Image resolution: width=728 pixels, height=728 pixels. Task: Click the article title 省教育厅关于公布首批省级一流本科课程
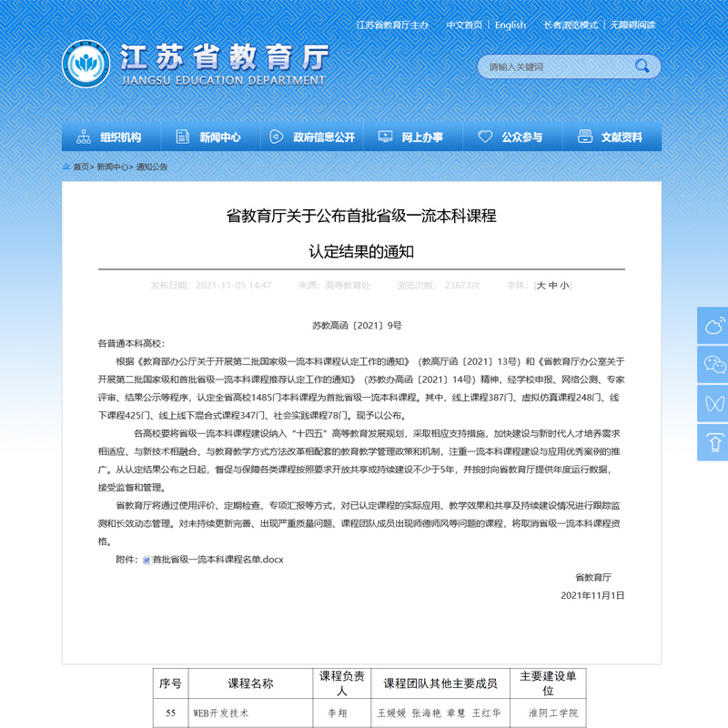tap(361, 216)
